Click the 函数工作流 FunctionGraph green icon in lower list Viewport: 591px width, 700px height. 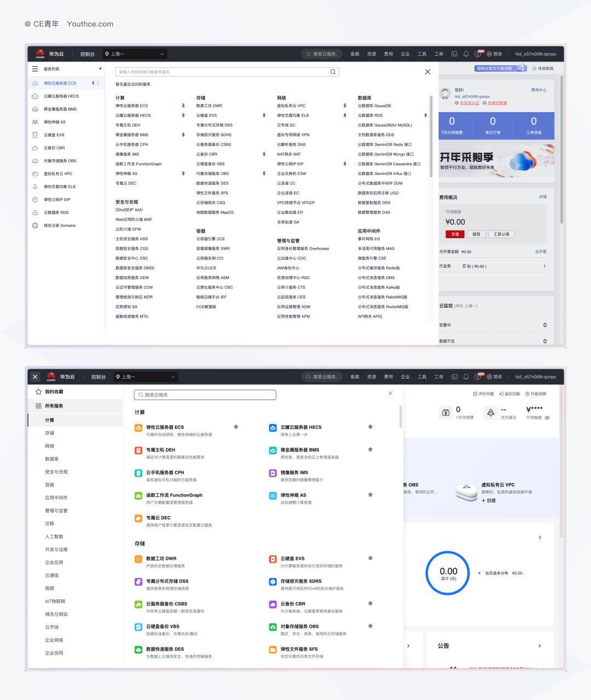pyautogui.click(x=138, y=495)
